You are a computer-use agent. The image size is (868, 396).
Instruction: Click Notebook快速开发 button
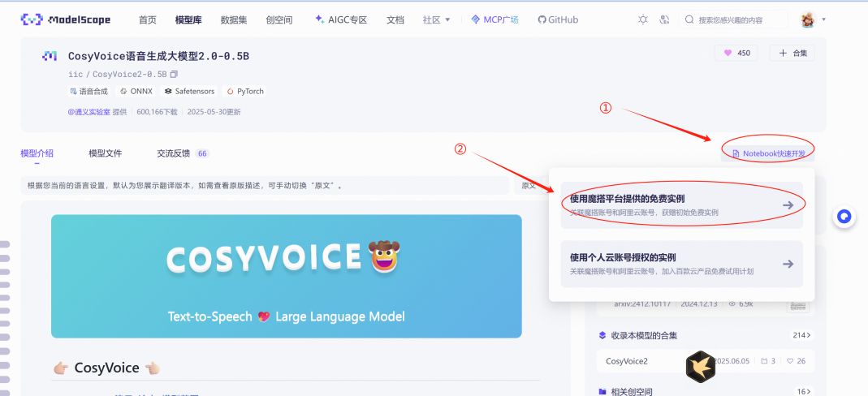coord(768,153)
